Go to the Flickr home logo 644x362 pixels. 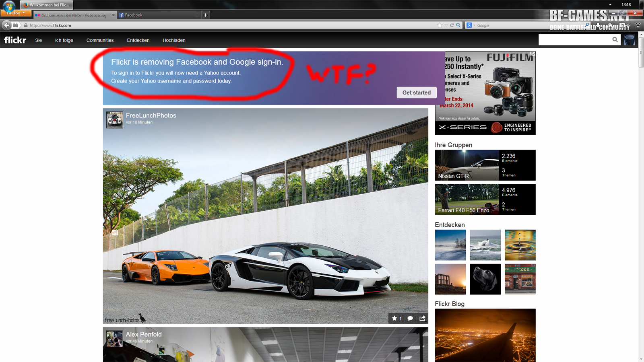pyautogui.click(x=15, y=40)
